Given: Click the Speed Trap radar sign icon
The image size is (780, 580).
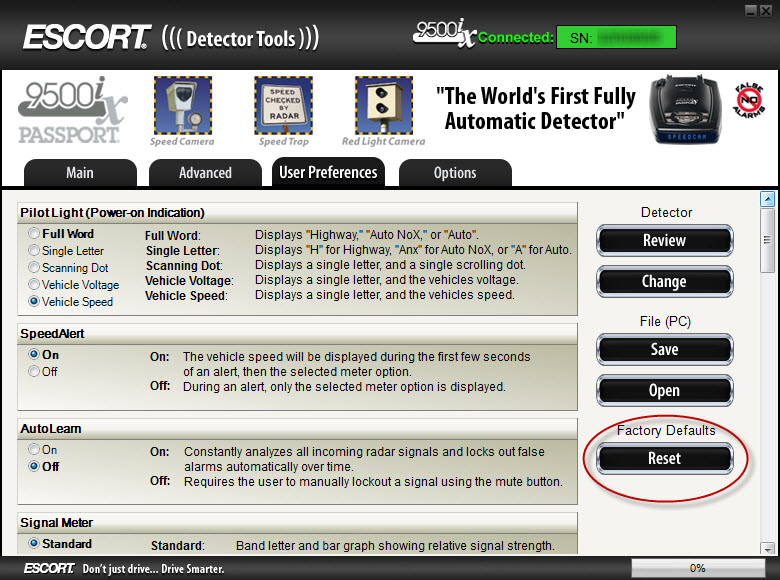Looking at the screenshot, I should coord(283,105).
